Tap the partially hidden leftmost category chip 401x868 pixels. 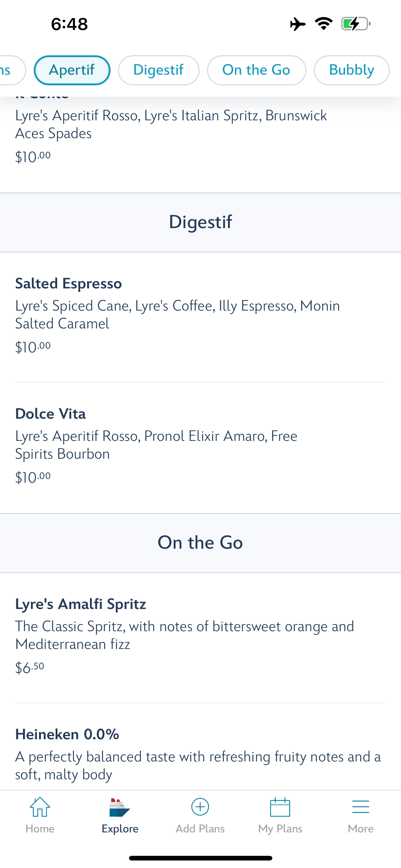(10, 70)
